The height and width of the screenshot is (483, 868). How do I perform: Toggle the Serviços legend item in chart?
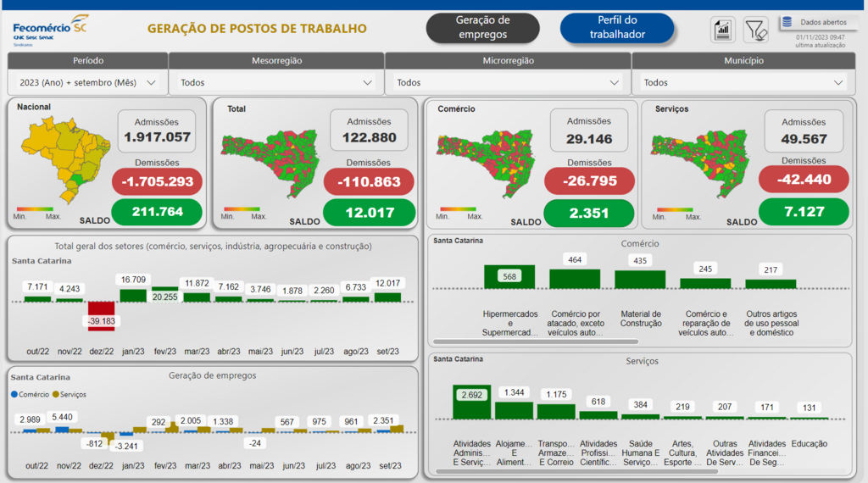68,394
